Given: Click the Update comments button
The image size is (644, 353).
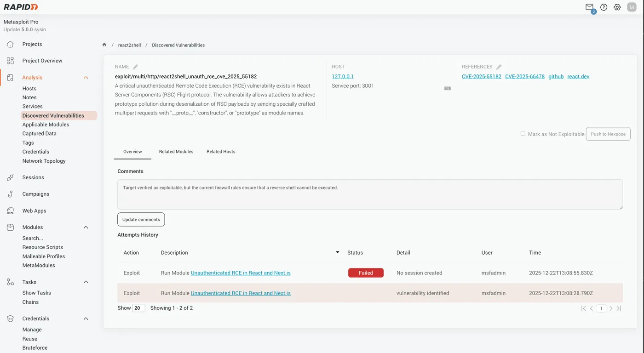Looking at the screenshot, I should click(141, 219).
